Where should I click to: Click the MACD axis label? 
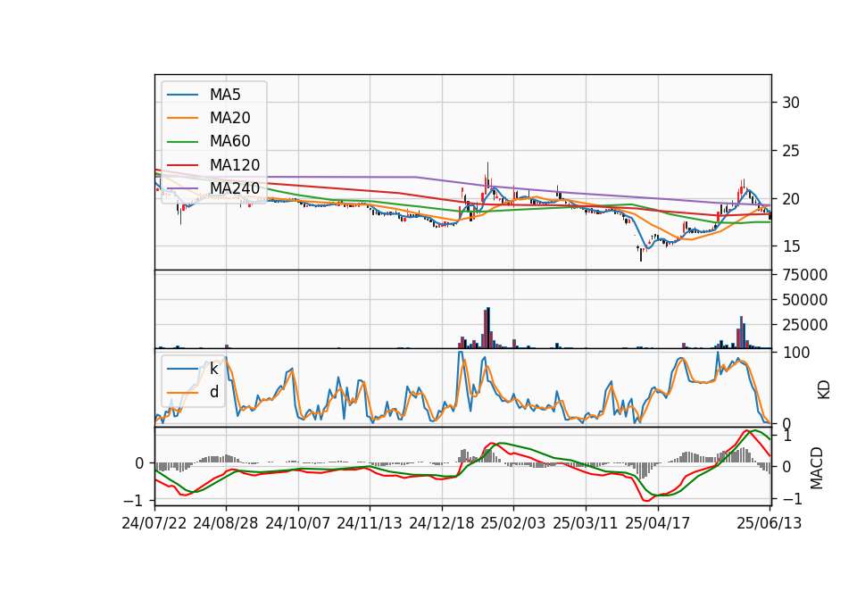point(817,468)
